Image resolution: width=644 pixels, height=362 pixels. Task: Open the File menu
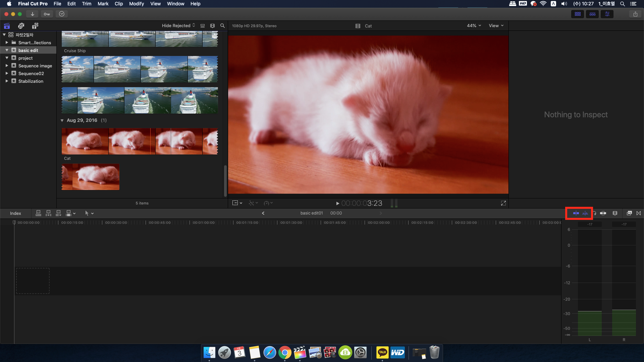point(57,4)
